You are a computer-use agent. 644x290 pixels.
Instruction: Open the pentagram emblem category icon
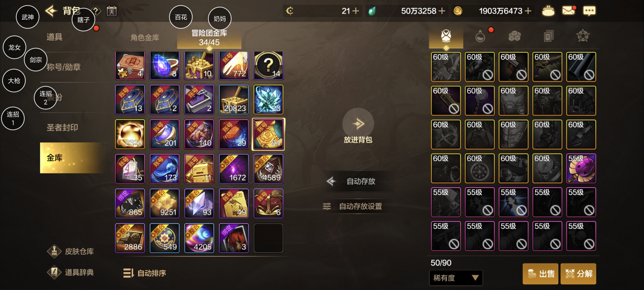point(583,36)
